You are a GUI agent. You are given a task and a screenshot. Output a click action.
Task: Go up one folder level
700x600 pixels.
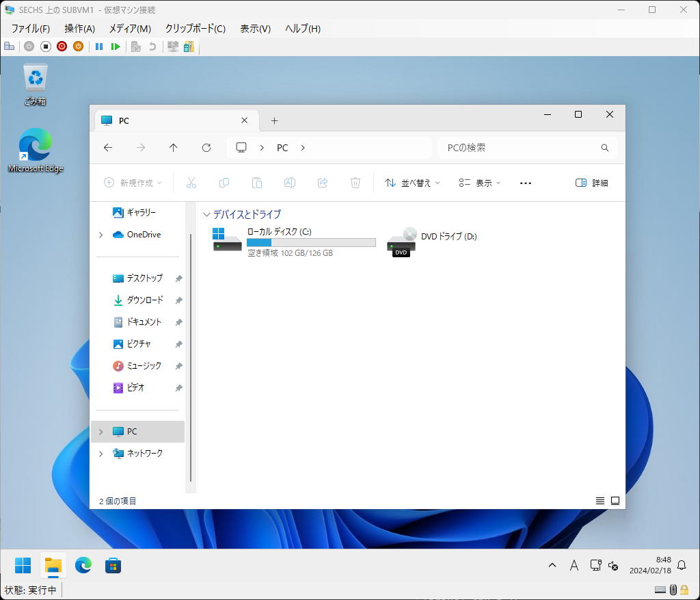click(x=173, y=147)
